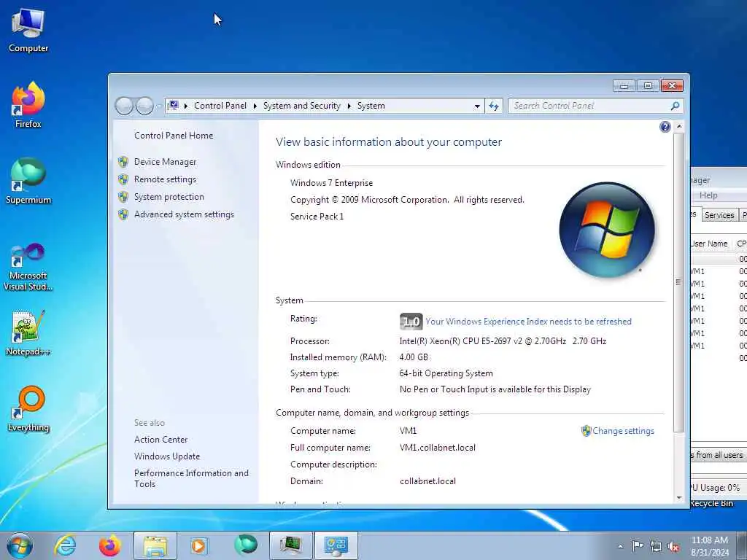Expand the arrow after System and Security breadcrumb
Image resolution: width=747 pixels, height=560 pixels.
tap(349, 106)
